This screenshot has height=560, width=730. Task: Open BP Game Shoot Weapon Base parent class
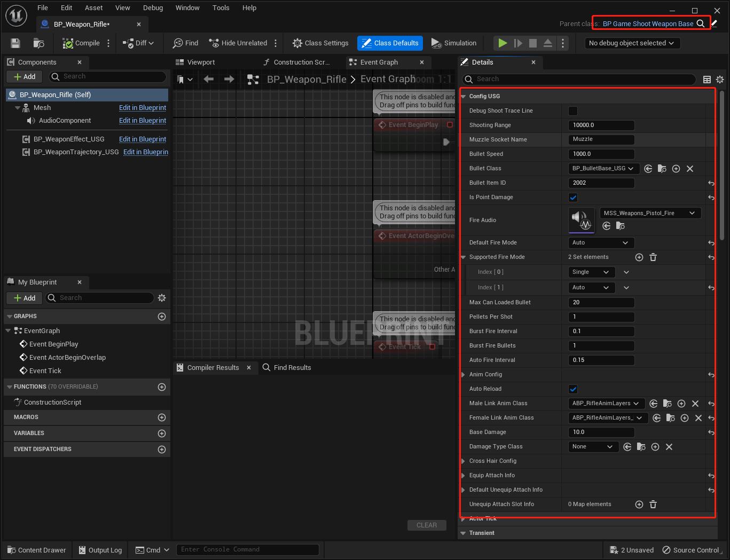coord(648,23)
